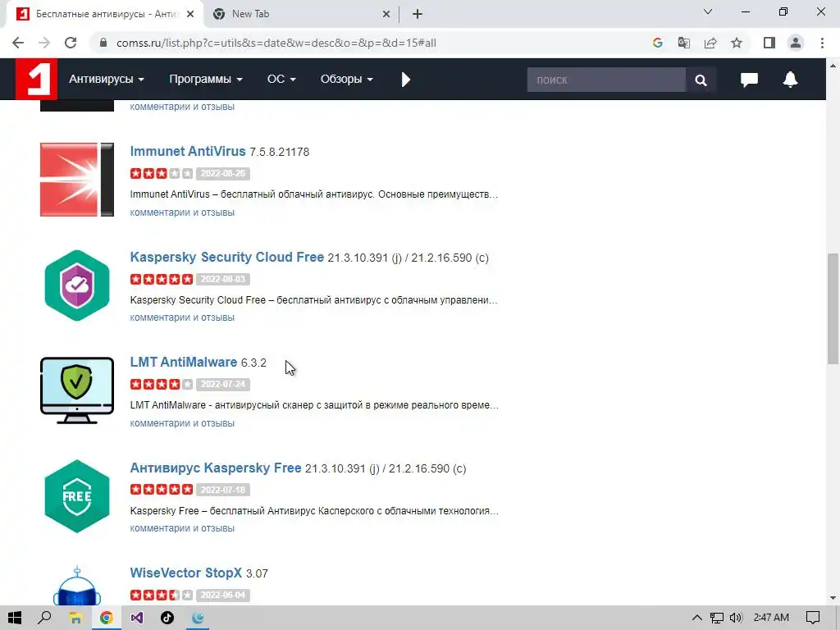Click the Immunet AntiVirus thumbnail image
The width and height of the screenshot is (840, 630).
pyautogui.click(x=77, y=180)
